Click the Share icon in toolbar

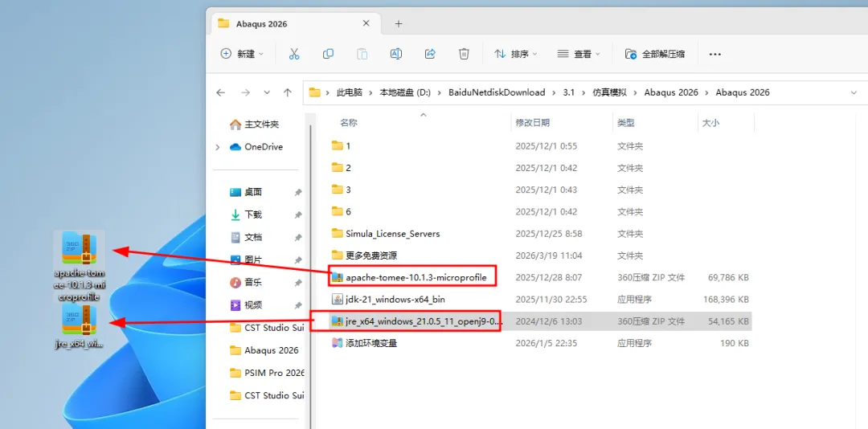pos(430,54)
